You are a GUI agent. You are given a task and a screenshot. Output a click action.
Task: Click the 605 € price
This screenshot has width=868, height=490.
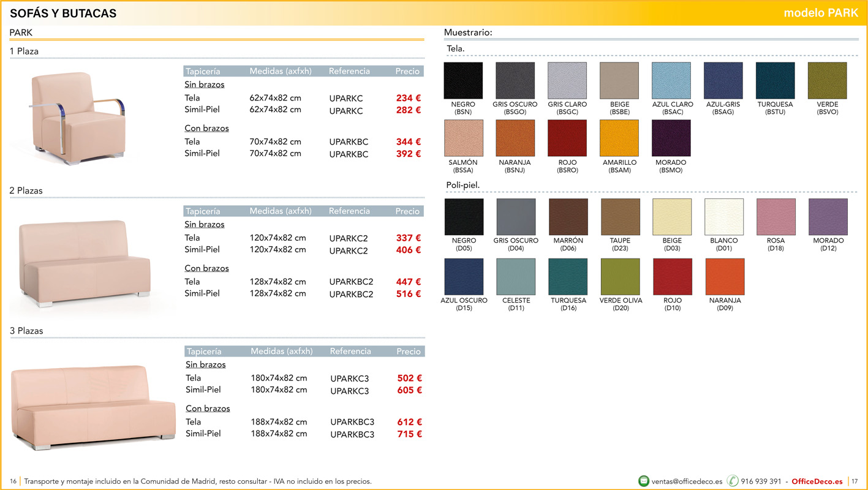coord(410,390)
